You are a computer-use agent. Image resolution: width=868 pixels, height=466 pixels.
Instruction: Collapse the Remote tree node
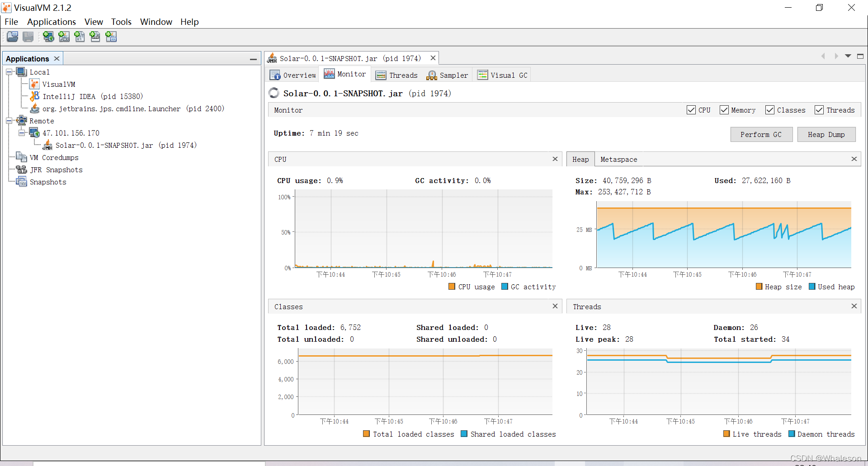coord(9,121)
